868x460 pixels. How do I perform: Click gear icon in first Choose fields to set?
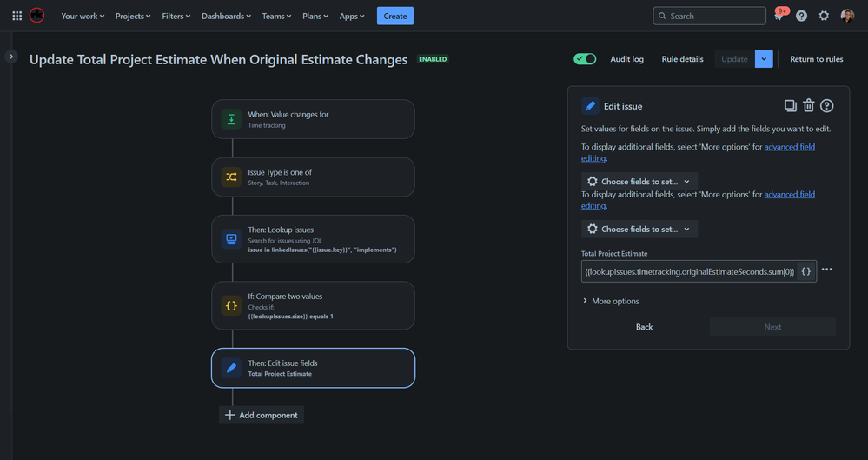593,181
